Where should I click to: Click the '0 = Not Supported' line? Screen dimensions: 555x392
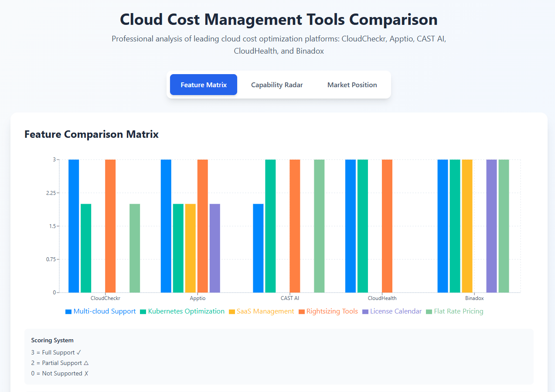point(60,373)
